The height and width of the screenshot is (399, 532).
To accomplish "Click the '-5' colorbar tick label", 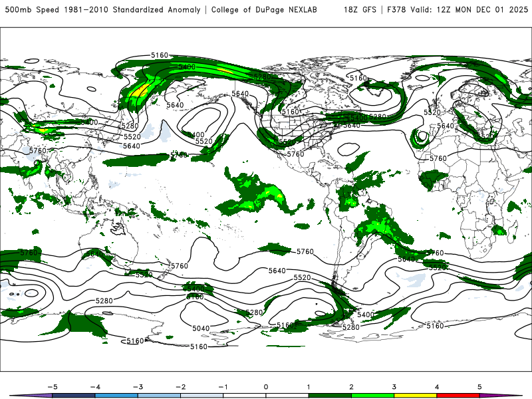I will point(53,387).
